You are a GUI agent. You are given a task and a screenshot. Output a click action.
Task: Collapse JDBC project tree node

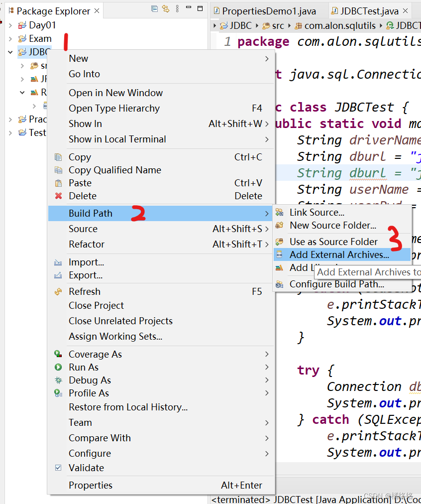click(10, 52)
